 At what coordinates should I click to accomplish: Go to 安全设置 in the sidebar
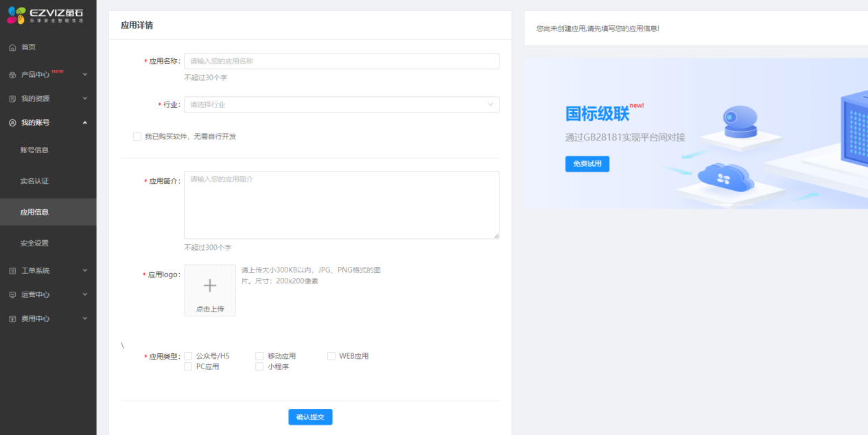tap(34, 243)
